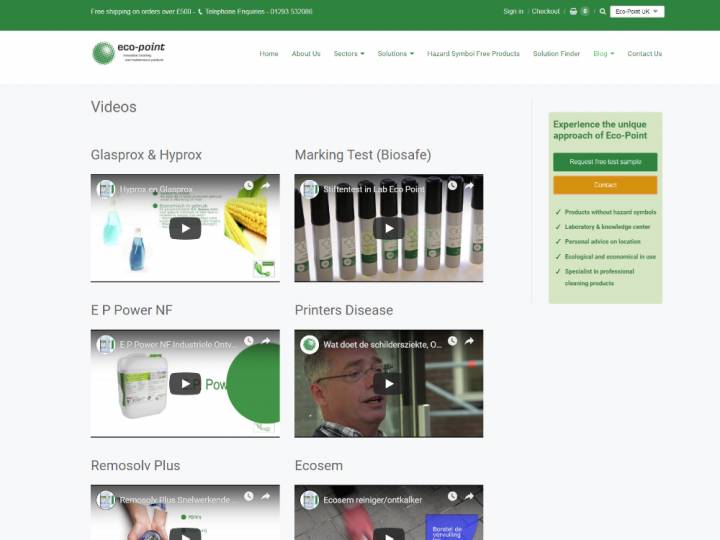Viewport: 720px width, 540px height.
Task: Click Share arrow on Stiftentest video
Action: point(469,186)
